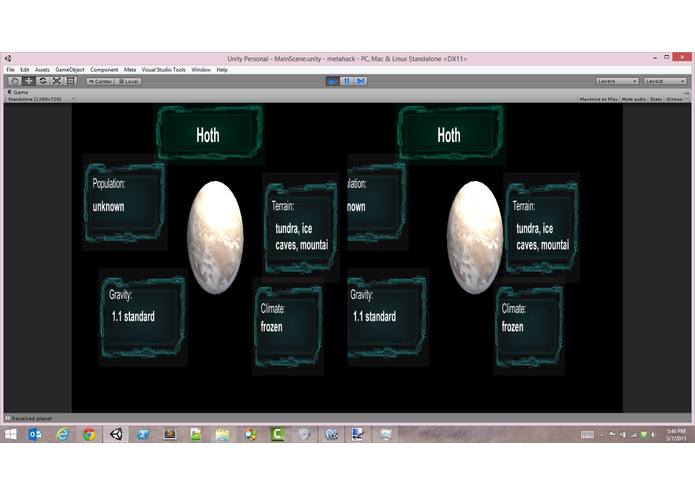Open the Assets menu
This screenshot has width=695, height=494.
[42, 70]
